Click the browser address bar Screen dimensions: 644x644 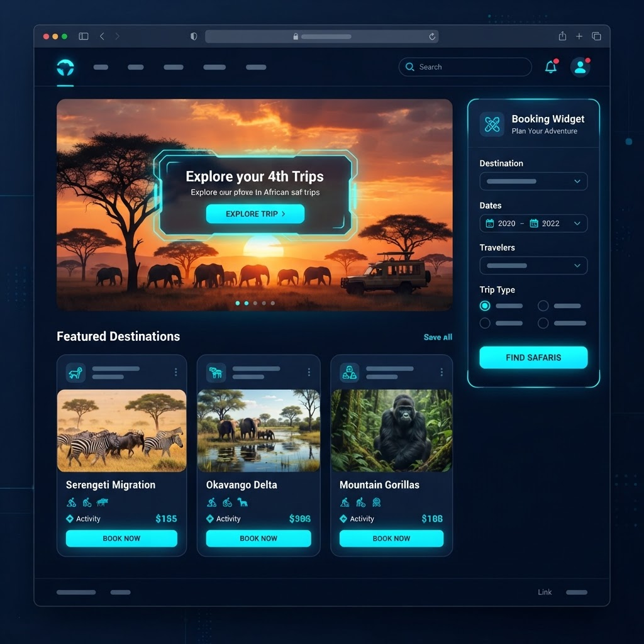[321, 36]
